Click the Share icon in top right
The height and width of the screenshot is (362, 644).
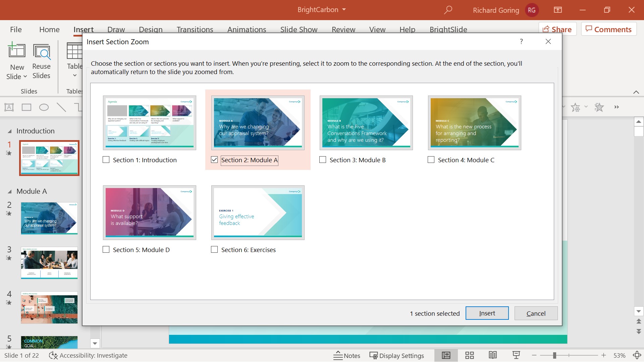coord(558,29)
